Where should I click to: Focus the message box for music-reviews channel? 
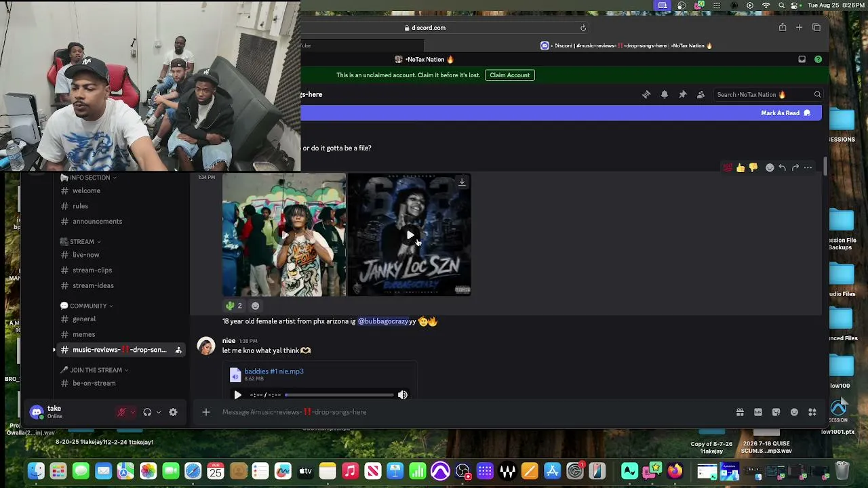click(475, 412)
